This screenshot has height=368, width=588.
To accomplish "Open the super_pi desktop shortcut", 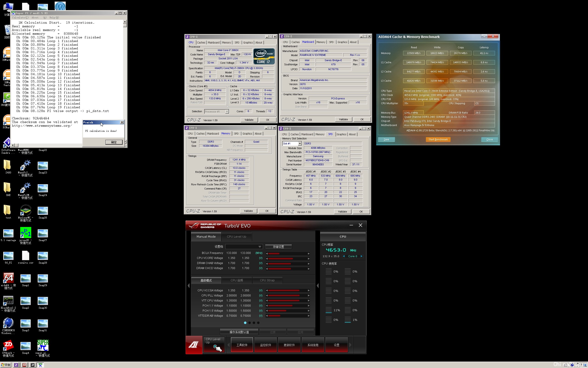I will pyautogui.click(x=43, y=348).
